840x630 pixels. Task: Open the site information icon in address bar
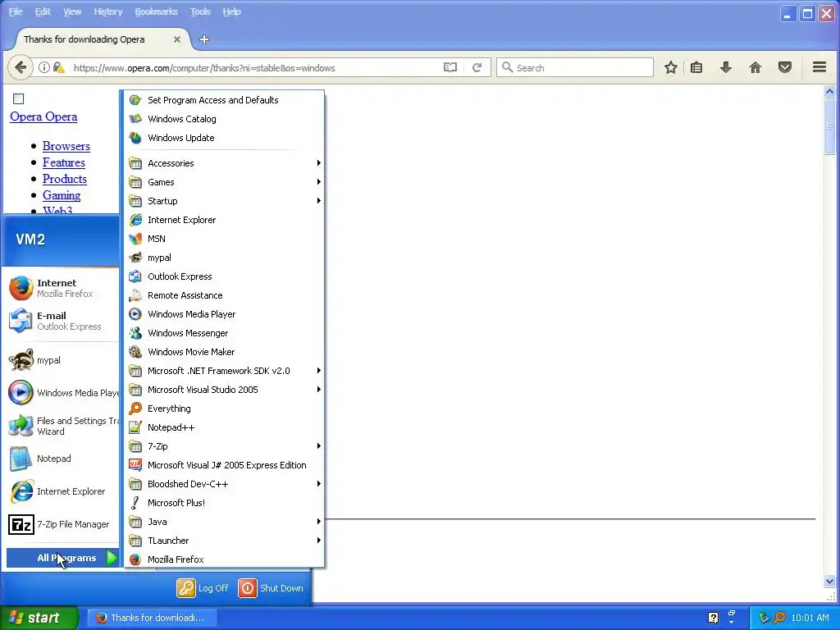point(44,67)
